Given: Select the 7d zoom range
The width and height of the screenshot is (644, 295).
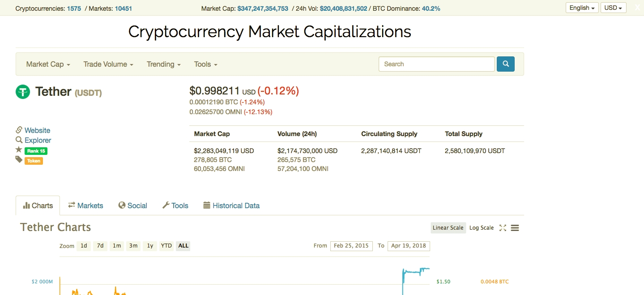Looking at the screenshot, I should pos(100,246).
